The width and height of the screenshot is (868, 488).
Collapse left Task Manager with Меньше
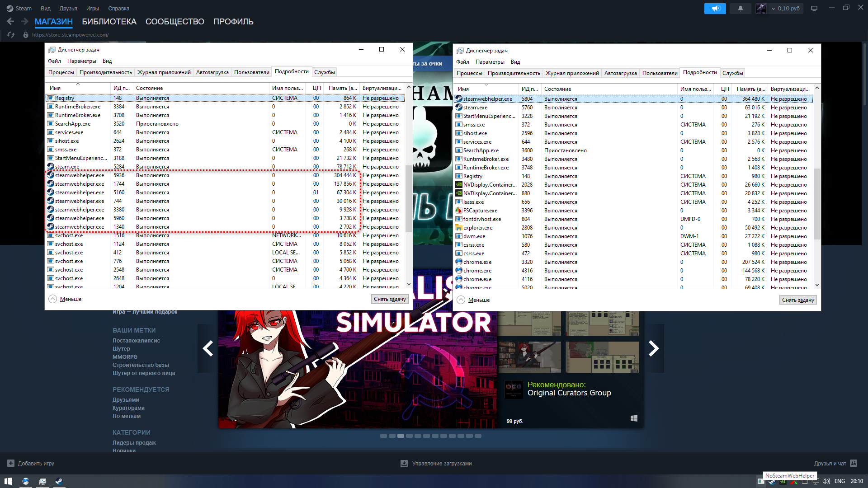pyautogui.click(x=66, y=299)
